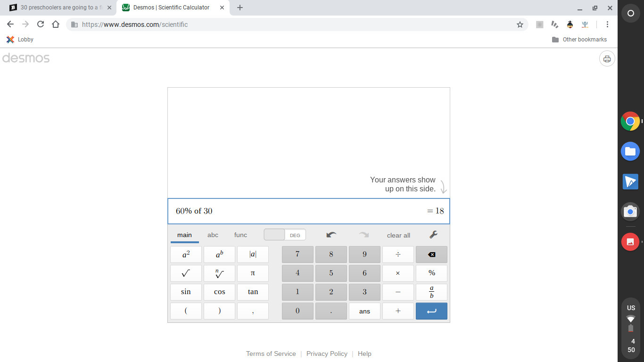Open the launcher circle button
The height and width of the screenshot is (362, 644).
pyautogui.click(x=631, y=13)
